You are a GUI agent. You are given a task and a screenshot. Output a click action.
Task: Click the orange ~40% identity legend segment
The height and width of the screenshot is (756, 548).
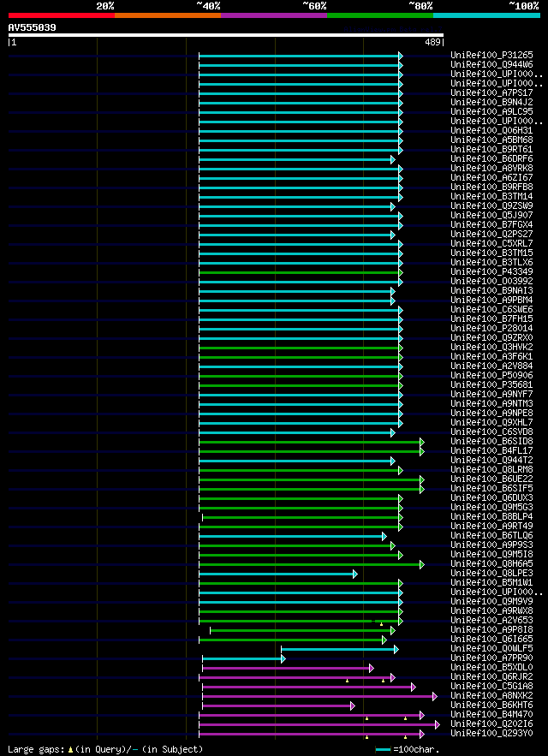(168, 15)
